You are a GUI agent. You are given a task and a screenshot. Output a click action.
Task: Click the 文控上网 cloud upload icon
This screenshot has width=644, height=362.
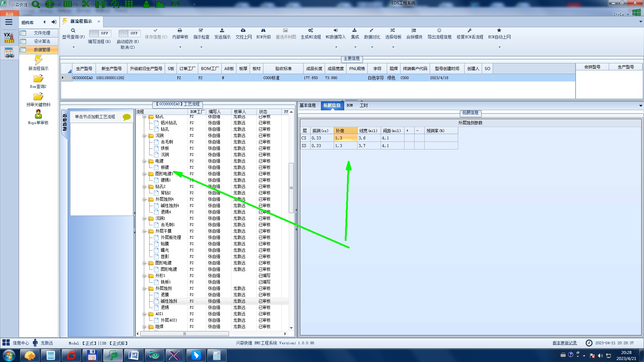(243, 31)
